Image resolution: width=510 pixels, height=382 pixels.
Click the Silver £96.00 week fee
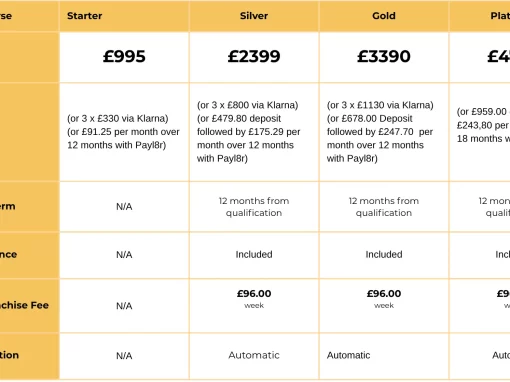click(254, 299)
